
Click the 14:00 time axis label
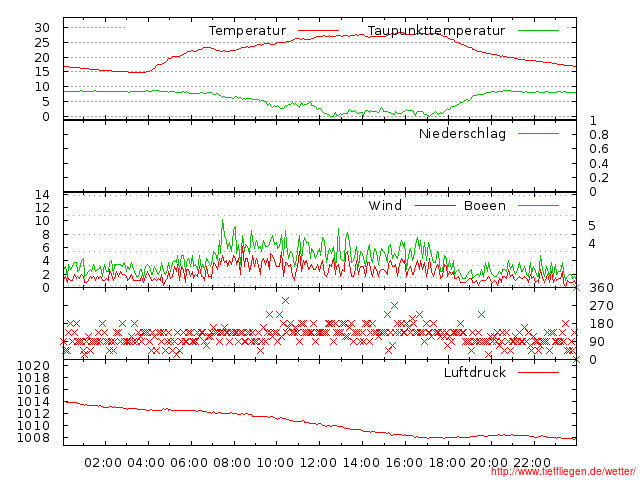pos(361,463)
